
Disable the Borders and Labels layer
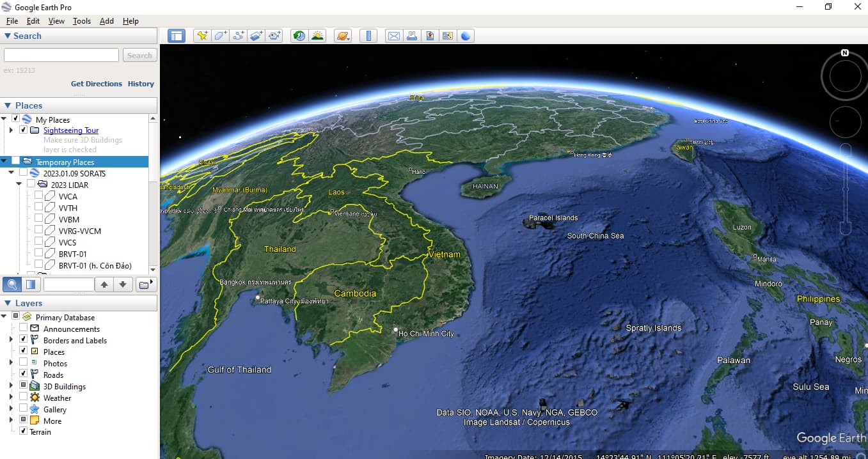[23, 340]
